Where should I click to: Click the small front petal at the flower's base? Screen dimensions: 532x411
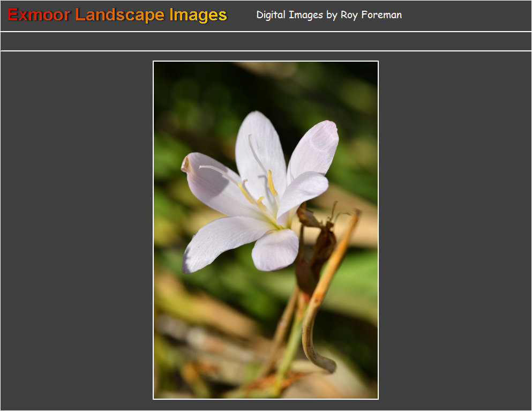click(x=274, y=249)
